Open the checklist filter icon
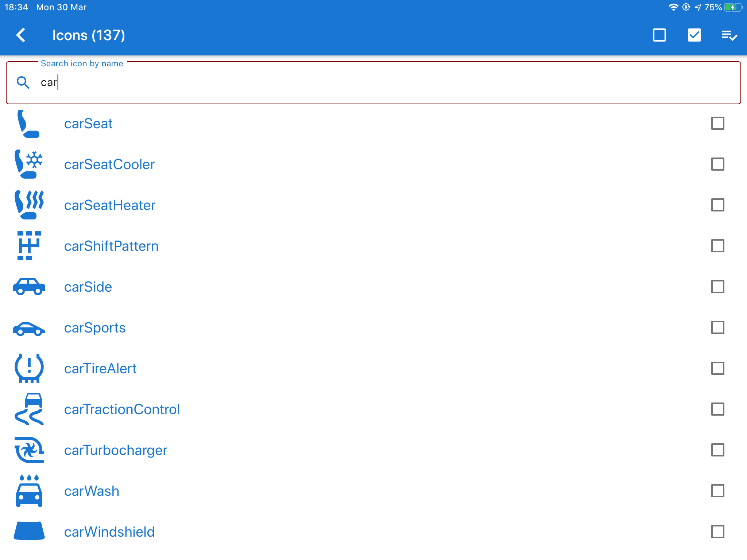 click(729, 35)
